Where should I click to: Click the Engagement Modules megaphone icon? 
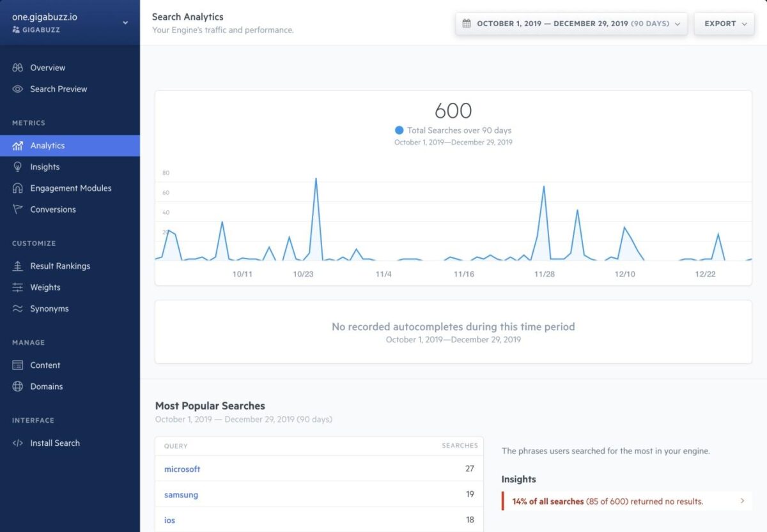(17, 188)
